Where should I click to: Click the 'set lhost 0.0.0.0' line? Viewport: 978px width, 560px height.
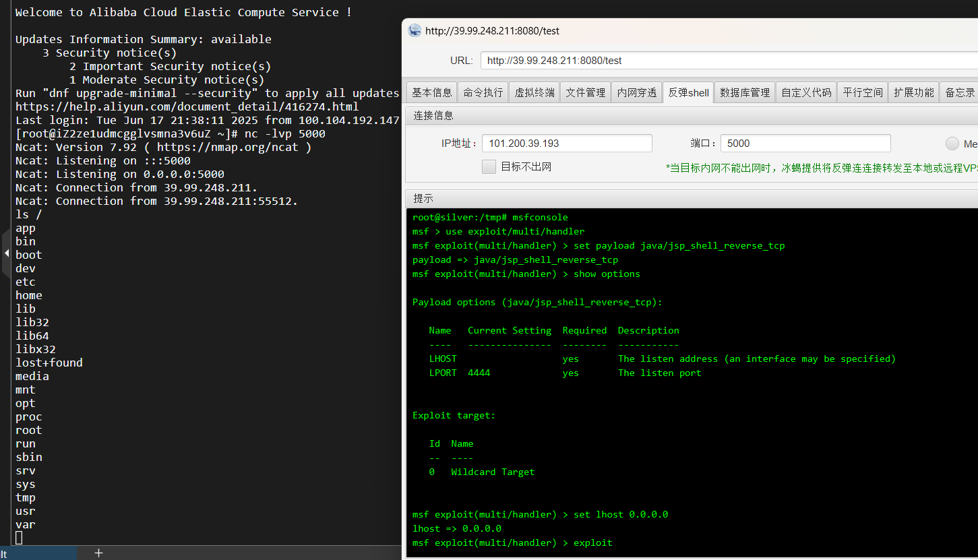click(x=541, y=514)
